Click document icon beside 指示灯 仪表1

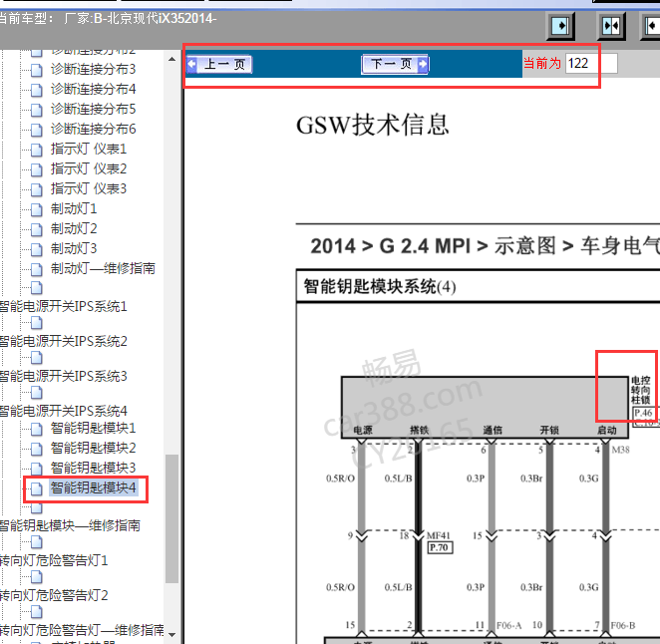point(37,150)
